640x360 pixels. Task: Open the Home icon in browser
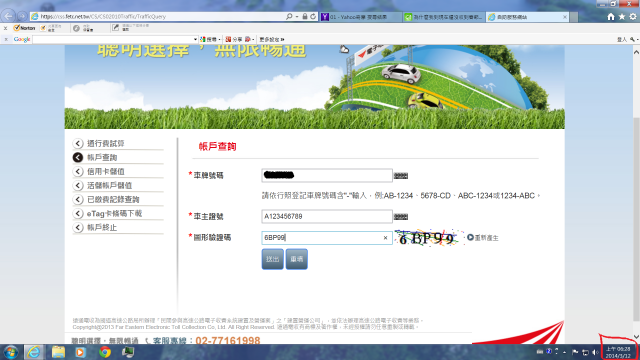click(611, 17)
